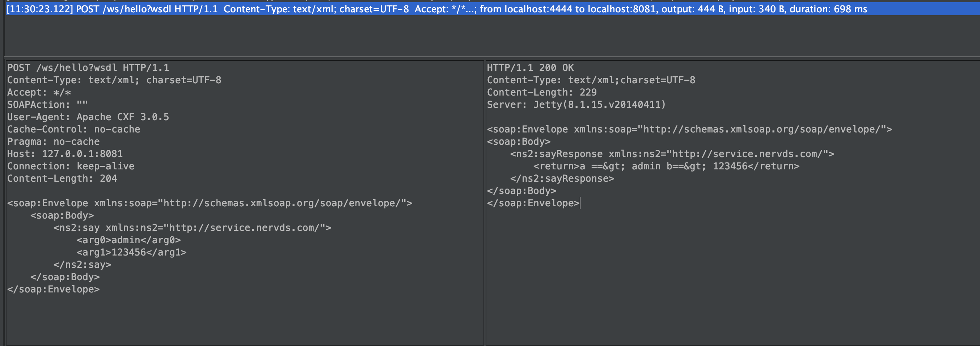The width and height of the screenshot is (980, 346).
Task: Click the return element in the response
Action: pos(666,166)
